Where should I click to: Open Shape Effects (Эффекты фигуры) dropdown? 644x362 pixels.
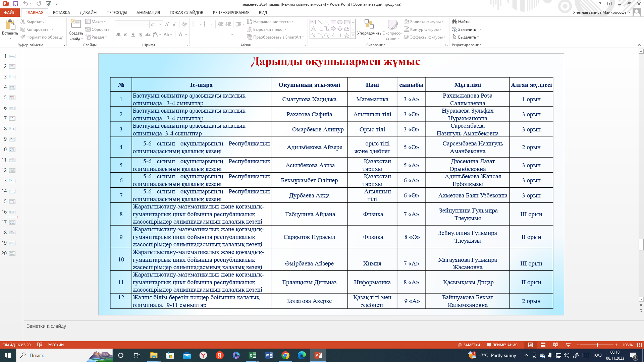pyautogui.click(x=425, y=37)
